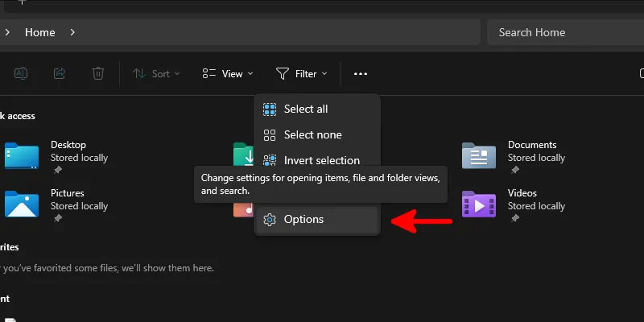Screen dimensions: 644x322
Task: Expand the chevron after Home breadcrumb
Action: [x=72, y=32]
